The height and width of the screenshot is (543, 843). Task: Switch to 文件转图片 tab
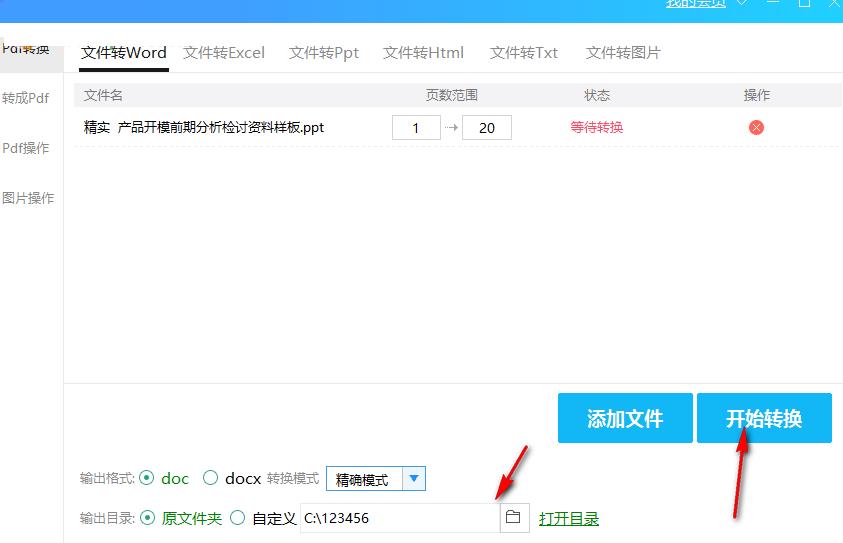pyautogui.click(x=623, y=53)
